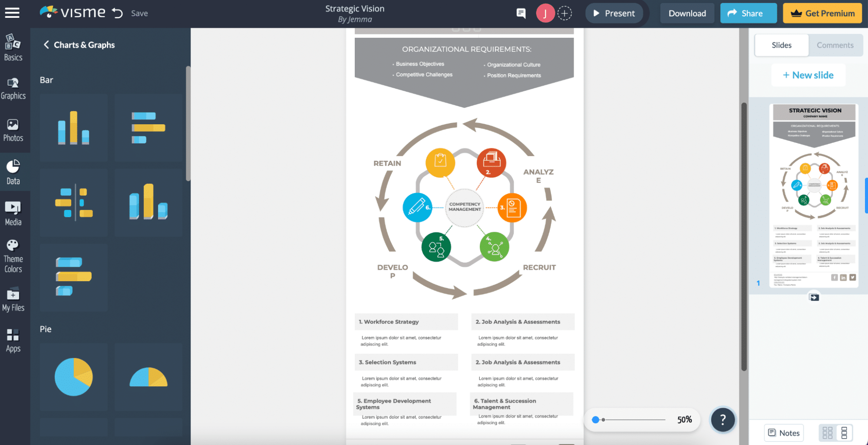The height and width of the screenshot is (445, 868).
Task: Insert the full pie chart
Action: pos(74,377)
